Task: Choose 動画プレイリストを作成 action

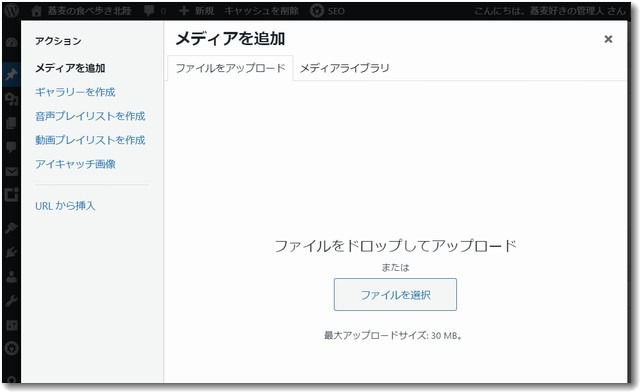Action: [90, 140]
